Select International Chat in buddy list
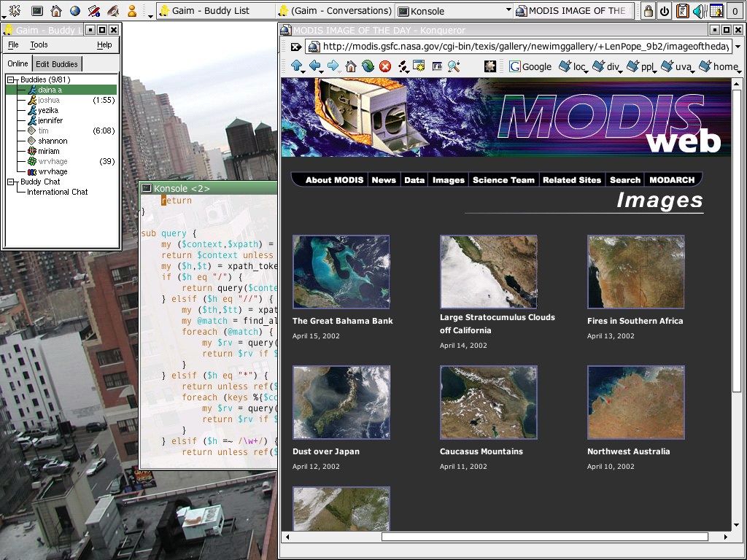Screen dimensions: 747x560 [57, 192]
